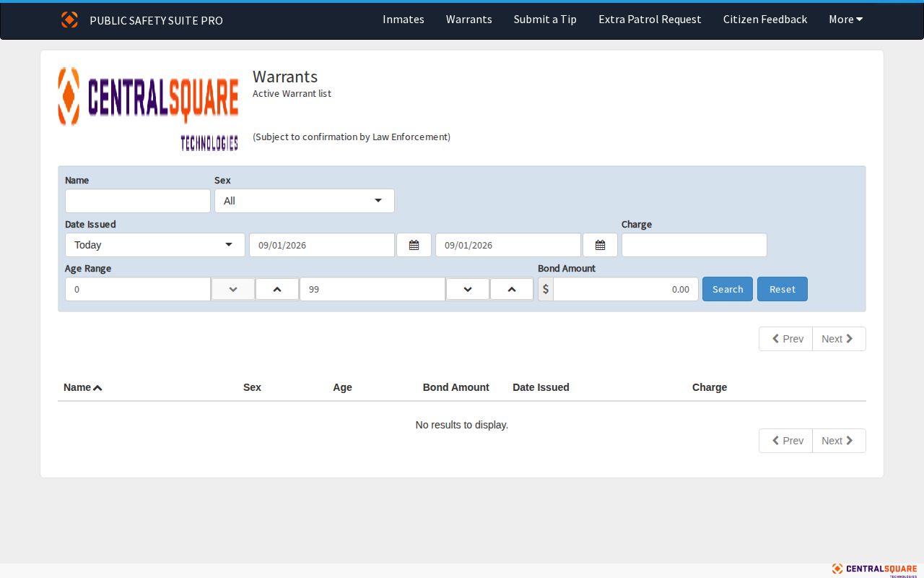Increase maximum age with up chevron
The height and width of the screenshot is (578, 924).
(x=511, y=289)
